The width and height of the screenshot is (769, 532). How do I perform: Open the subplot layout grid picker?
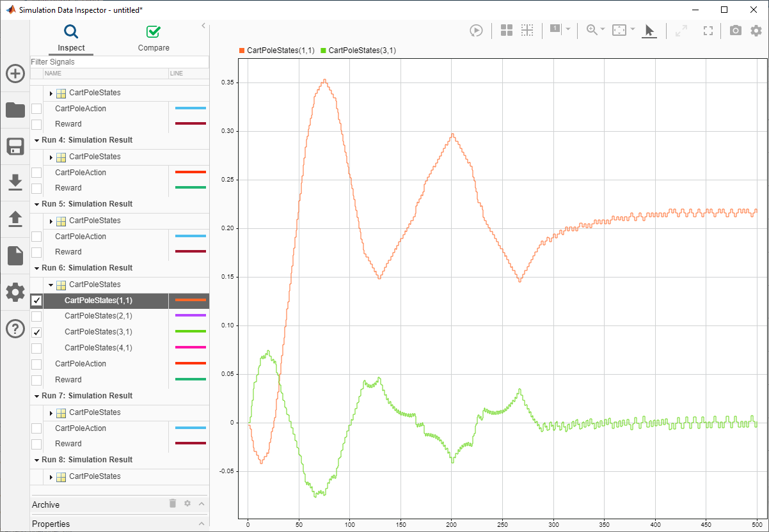[x=506, y=29]
